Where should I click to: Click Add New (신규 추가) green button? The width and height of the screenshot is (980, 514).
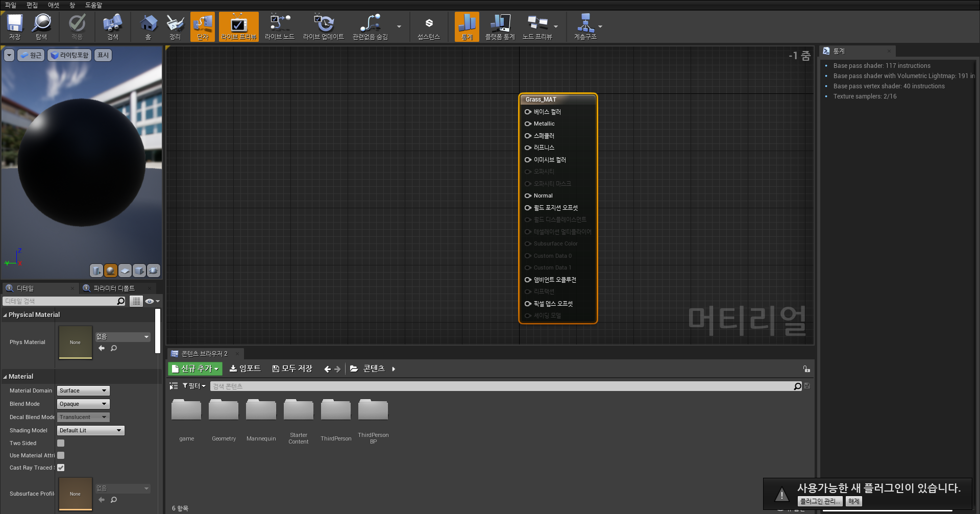195,369
